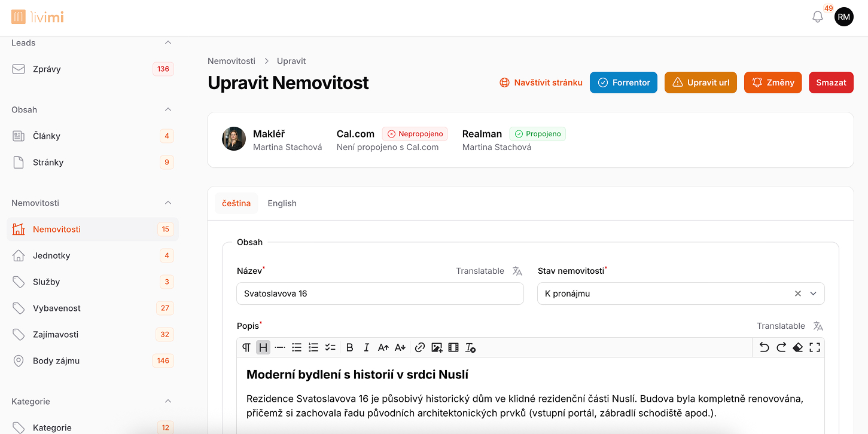Click the livimi logo
Viewport: 868px width, 434px height.
pos(37,17)
